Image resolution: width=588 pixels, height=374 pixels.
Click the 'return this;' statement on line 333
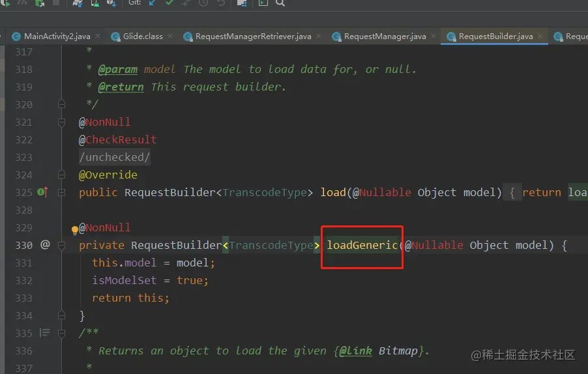coord(131,298)
